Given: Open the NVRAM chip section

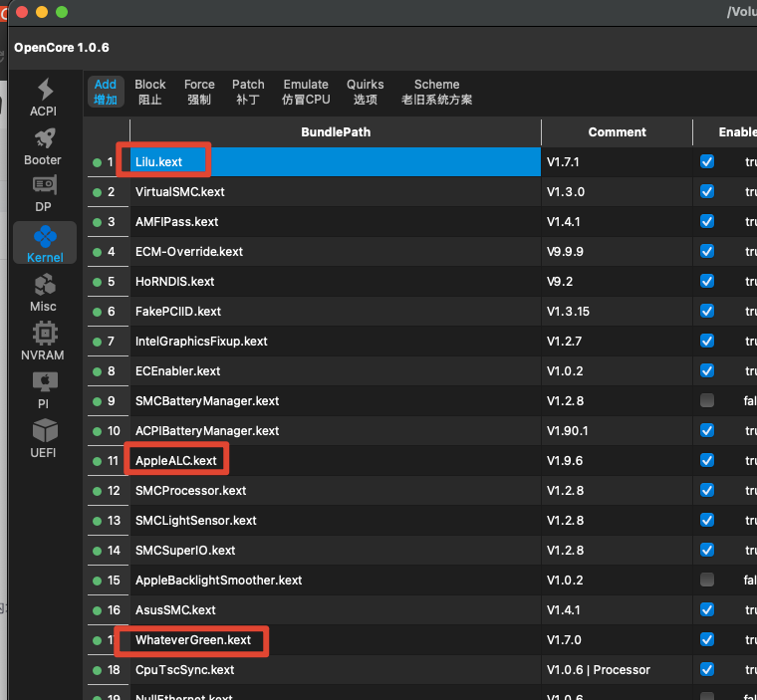Looking at the screenshot, I should (44, 341).
